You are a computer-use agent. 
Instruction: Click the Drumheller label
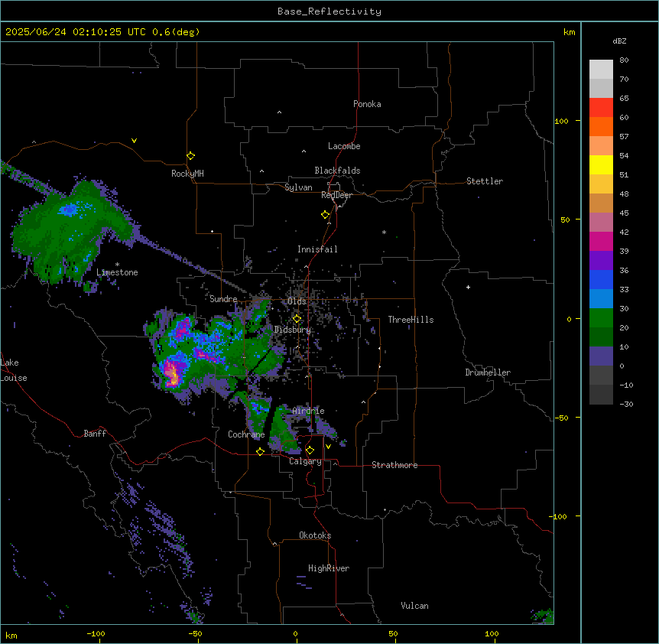[x=488, y=372]
